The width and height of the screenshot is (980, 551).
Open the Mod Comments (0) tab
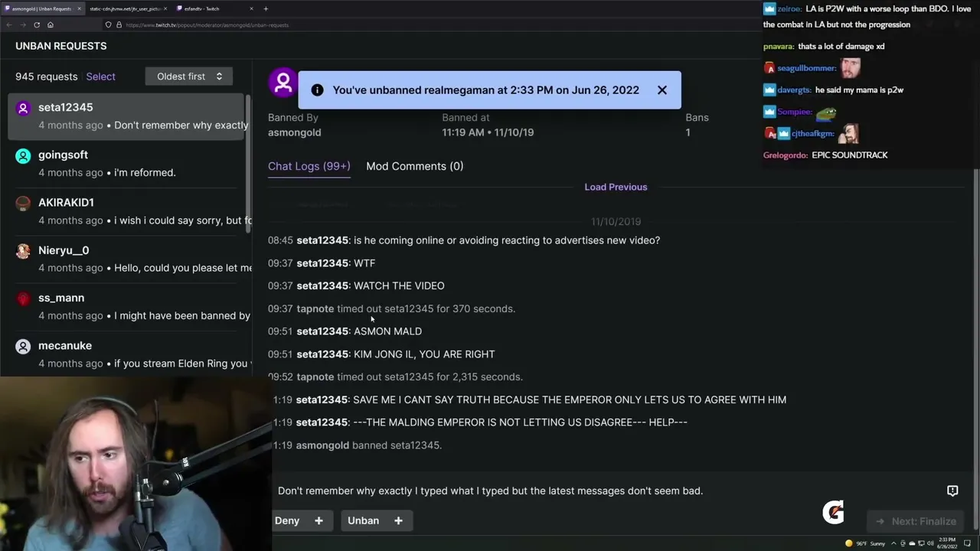(414, 166)
